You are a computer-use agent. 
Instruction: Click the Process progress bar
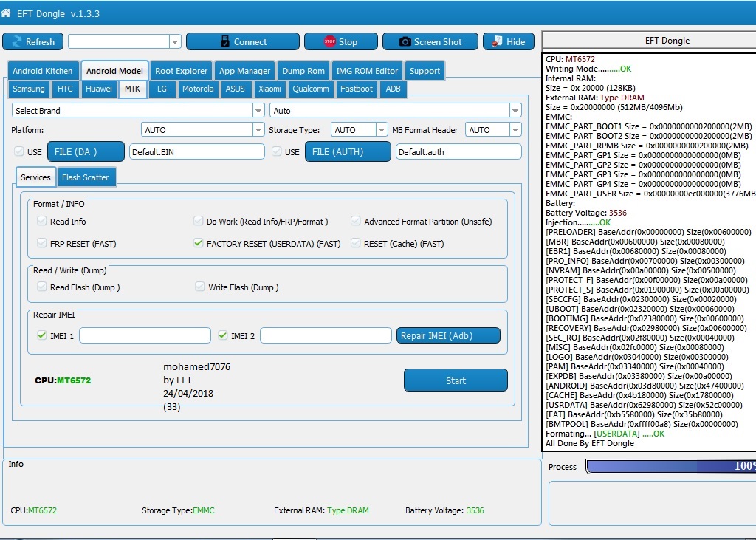coord(670,466)
